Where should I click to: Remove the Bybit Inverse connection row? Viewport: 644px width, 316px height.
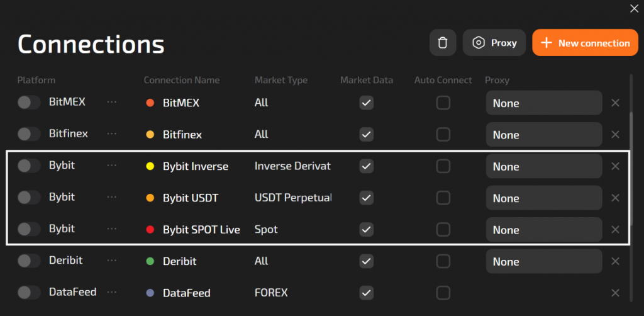coord(616,166)
